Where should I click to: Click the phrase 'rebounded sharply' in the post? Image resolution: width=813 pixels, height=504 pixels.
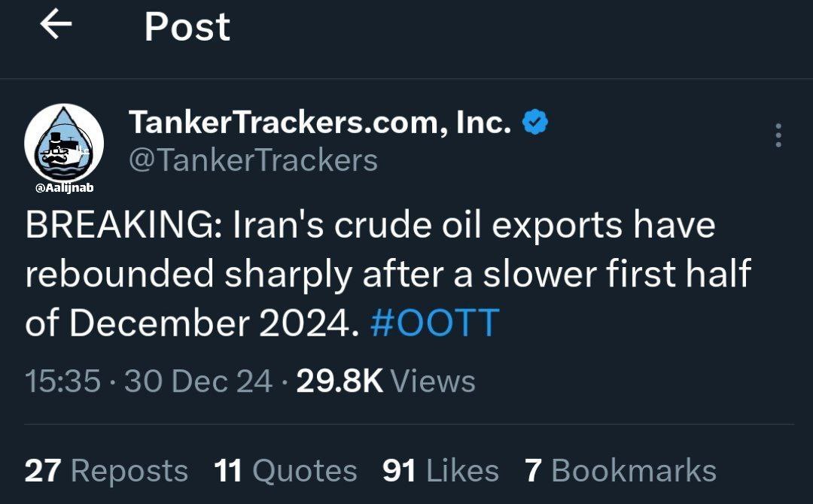[188, 275]
